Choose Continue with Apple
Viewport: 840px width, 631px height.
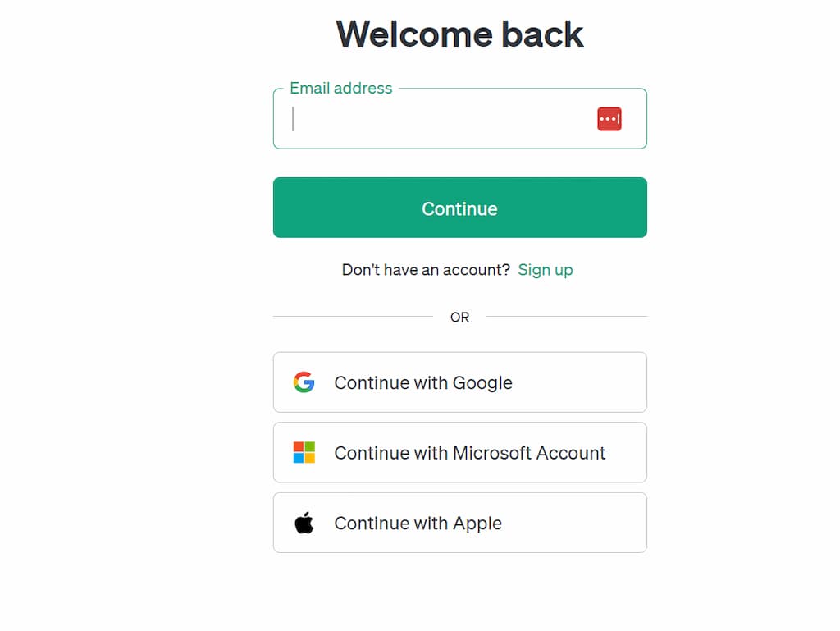pos(459,523)
